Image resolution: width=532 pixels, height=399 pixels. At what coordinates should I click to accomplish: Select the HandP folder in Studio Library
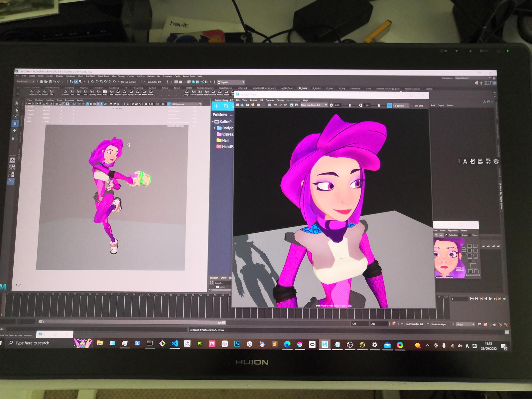[225, 146]
